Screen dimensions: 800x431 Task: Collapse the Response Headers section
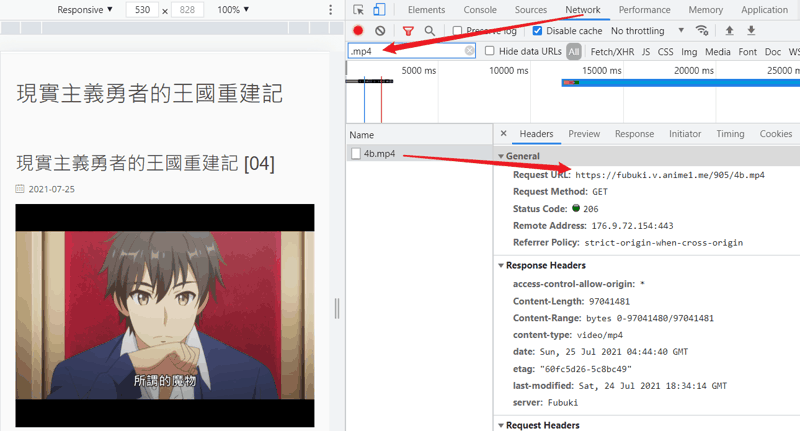[x=501, y=265]
